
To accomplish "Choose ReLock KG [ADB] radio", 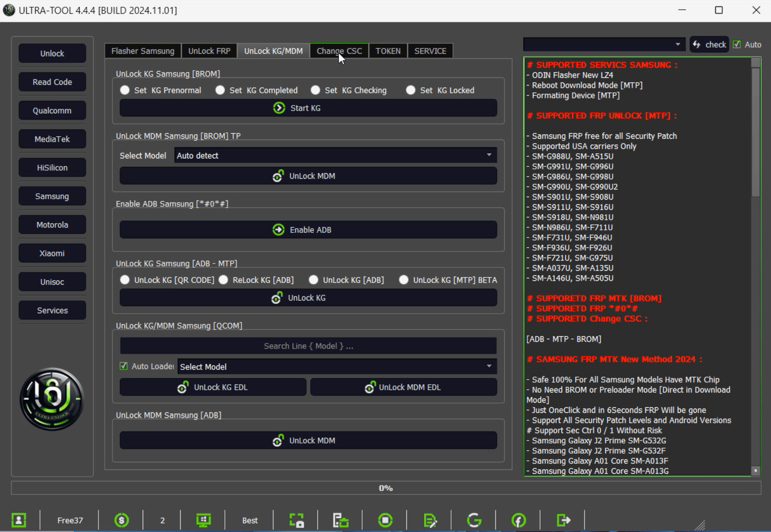I will [x=223, y=280].
